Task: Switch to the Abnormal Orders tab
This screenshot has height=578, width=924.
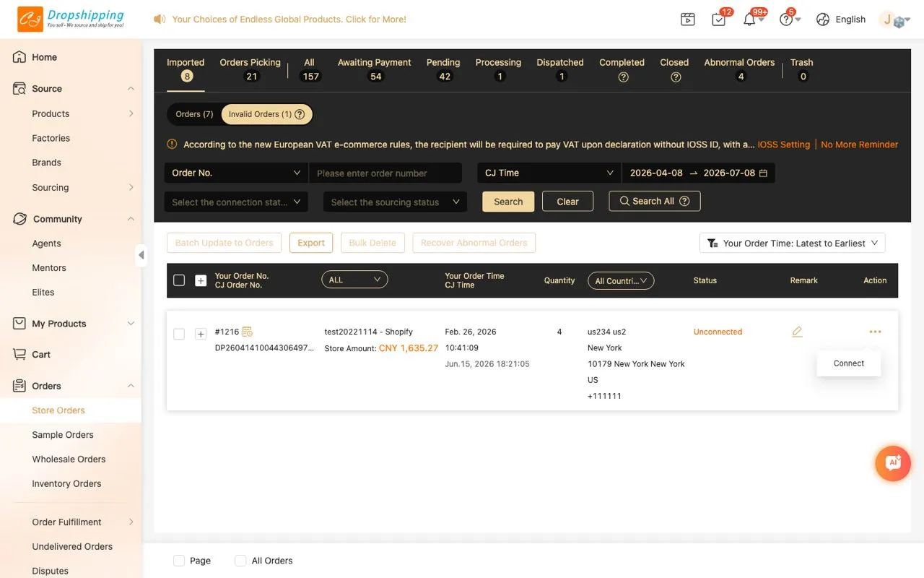Action: tap(739, 69)
